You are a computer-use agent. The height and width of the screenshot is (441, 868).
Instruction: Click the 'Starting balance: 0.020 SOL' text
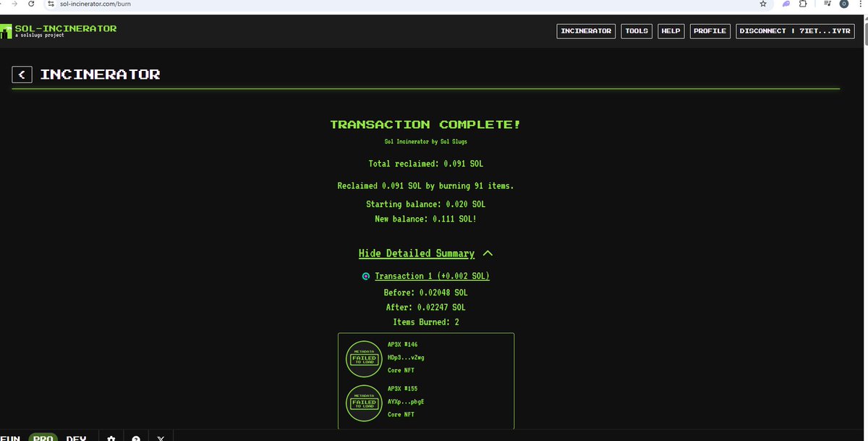point(426,204)
